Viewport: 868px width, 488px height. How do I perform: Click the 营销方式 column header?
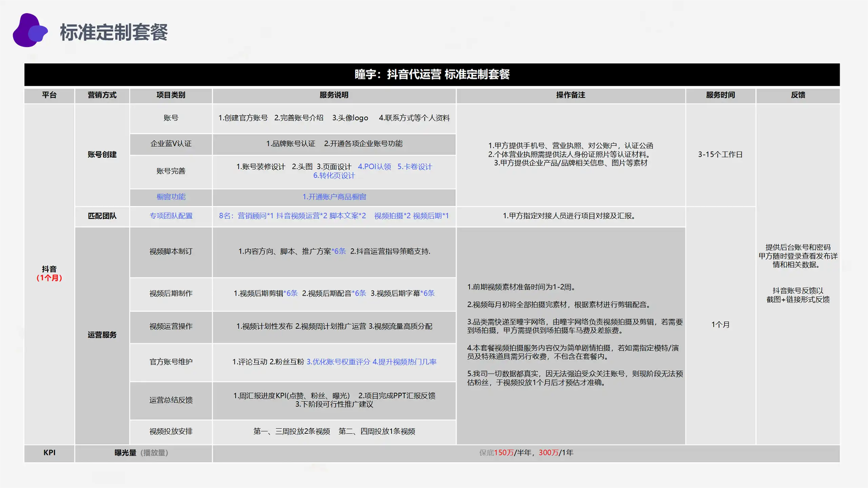102,95
